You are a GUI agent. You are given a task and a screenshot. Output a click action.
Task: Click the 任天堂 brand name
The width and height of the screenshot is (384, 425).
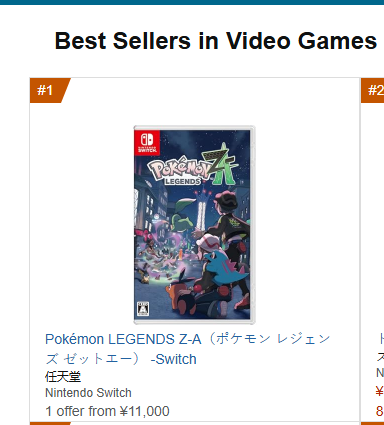point(63,377)
